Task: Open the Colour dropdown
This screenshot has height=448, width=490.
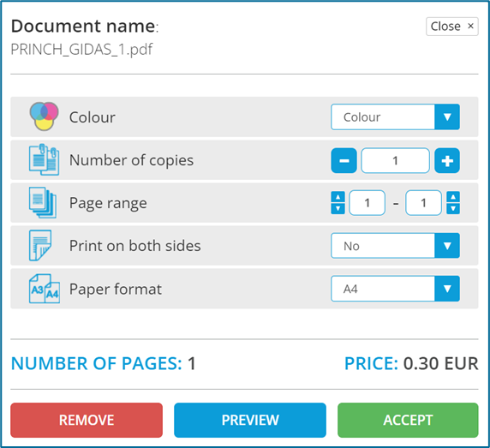Action: [395, 116]
